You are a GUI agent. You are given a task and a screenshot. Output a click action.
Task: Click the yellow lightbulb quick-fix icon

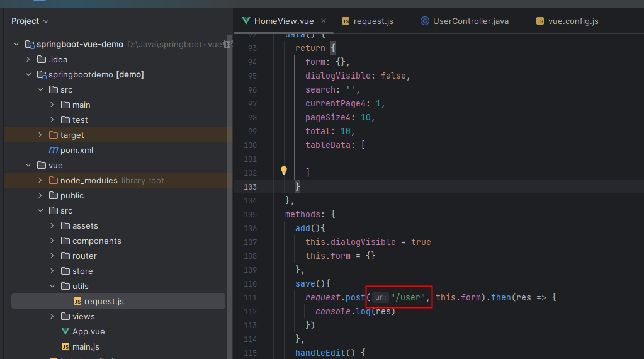[284, 171]
